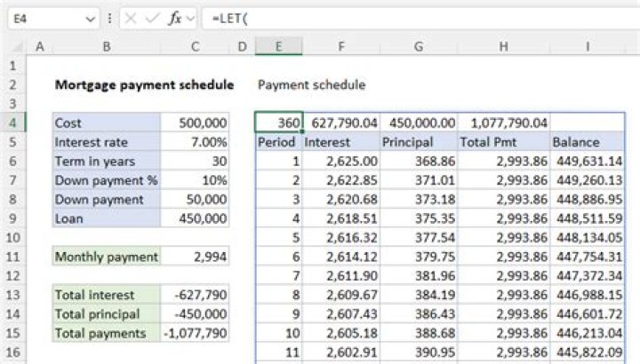Viewport: 640px width, 364px height.
Task: Select period 3 principal 373.18
Action: pos(419,200)
